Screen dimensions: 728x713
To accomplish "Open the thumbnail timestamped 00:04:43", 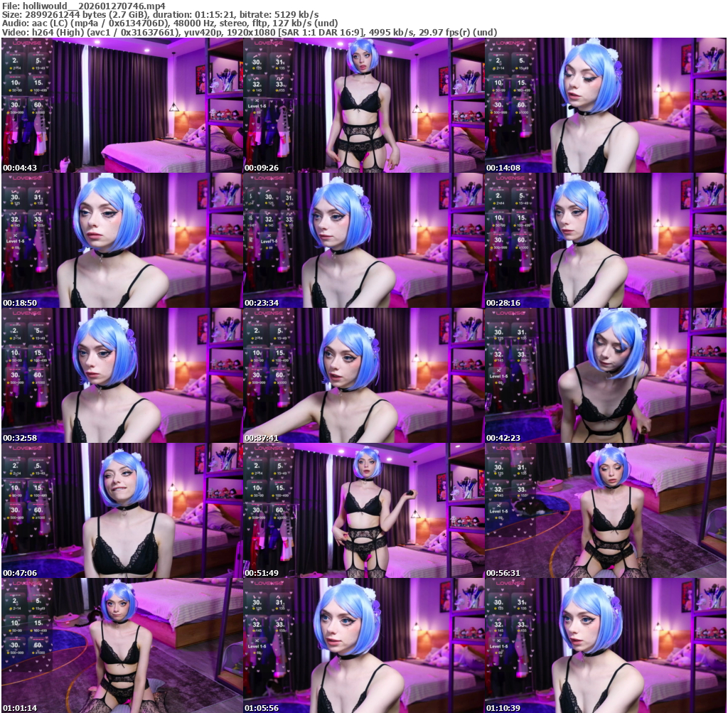I will (x=122, y=105).
